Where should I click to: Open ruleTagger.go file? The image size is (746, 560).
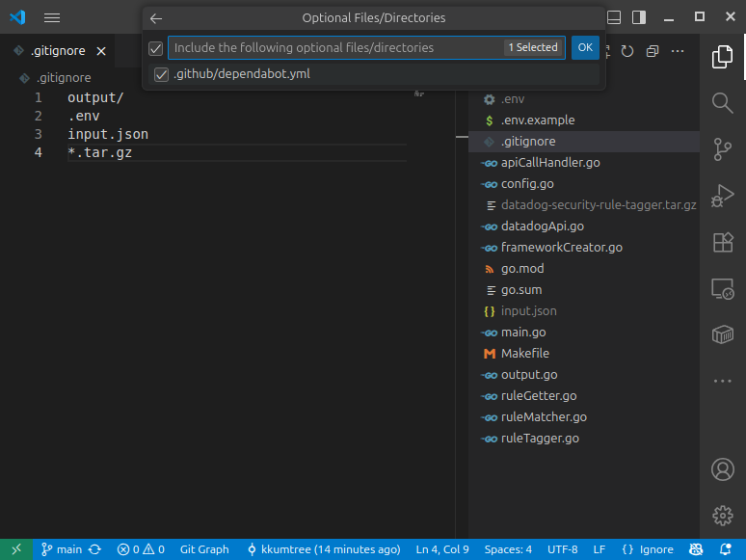(x=584, y=439)
